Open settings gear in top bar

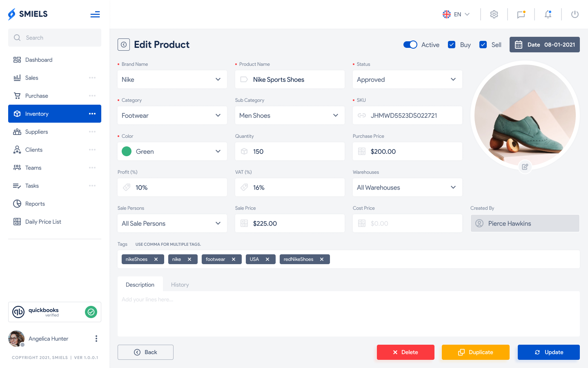coord(494,14)
